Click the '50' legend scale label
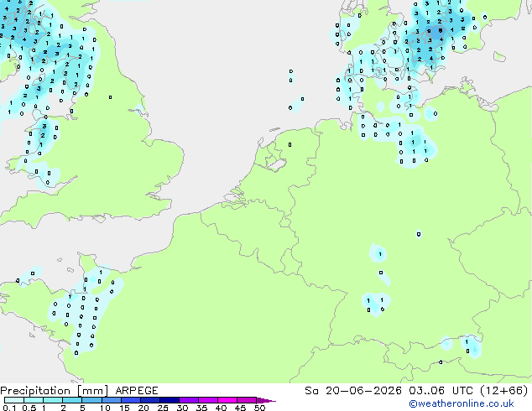The width and height of the screenshot is (532, 411). point(259,408)
